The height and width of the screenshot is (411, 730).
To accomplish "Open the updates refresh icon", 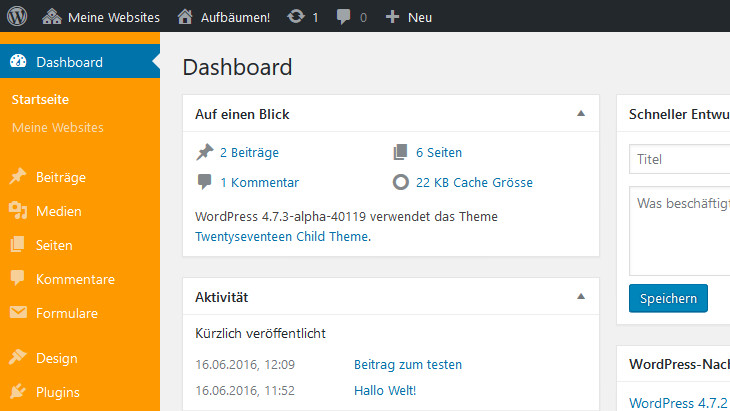I will click(x=296, y=17).
